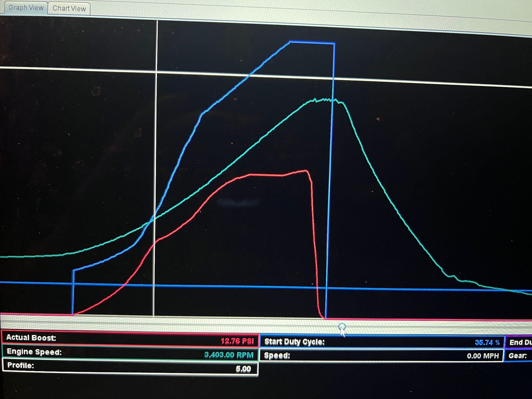Click the 35.74 % duty cycle value

point(487,342)
